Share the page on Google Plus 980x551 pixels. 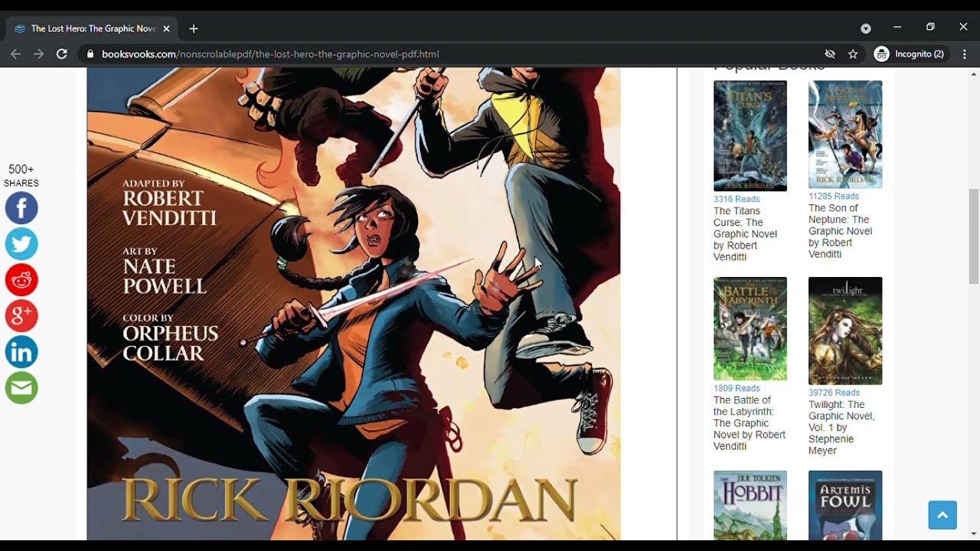(x=21, y=316)
